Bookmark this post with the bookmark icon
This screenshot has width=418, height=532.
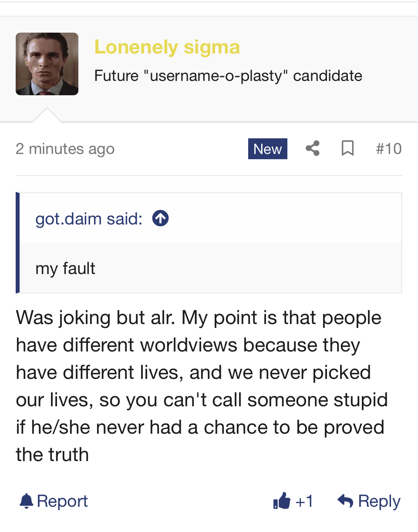[347, 149]
